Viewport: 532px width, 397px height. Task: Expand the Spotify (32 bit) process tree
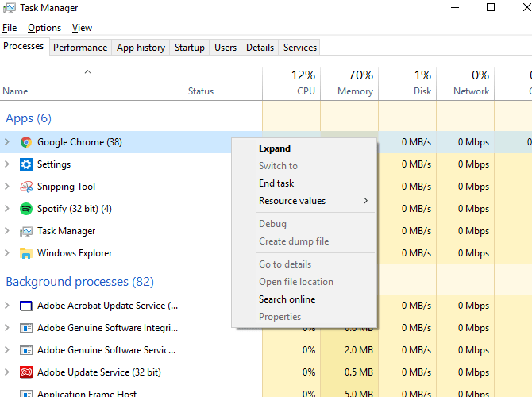7,209
